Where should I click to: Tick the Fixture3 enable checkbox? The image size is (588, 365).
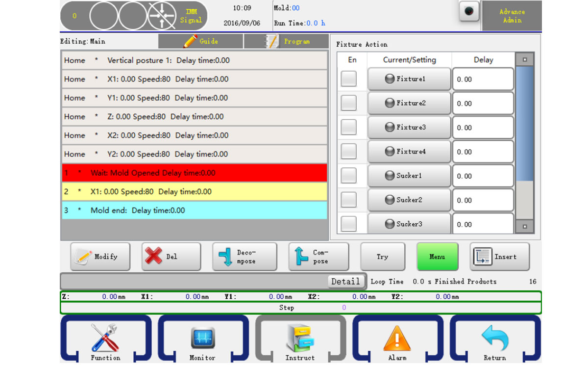(348, 127)
